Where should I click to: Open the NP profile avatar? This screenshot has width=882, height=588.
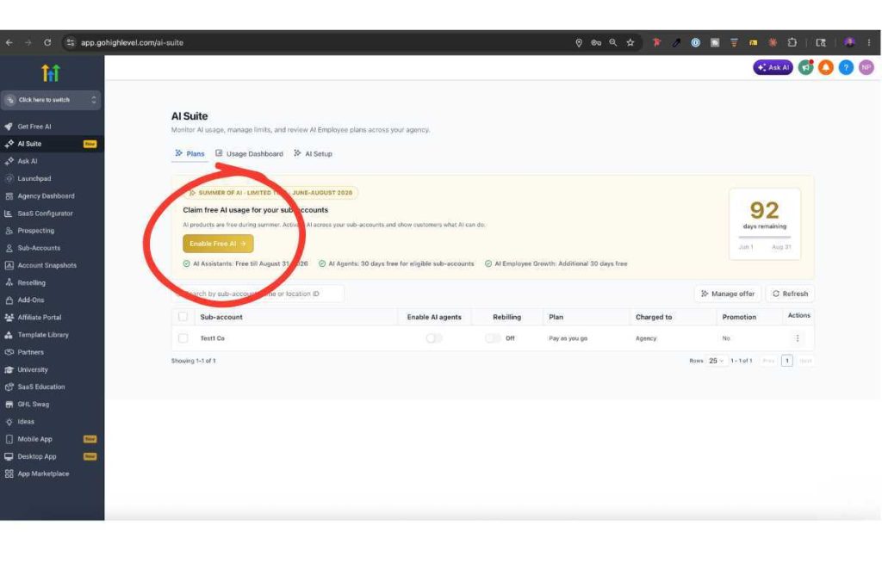[x=866, y=67]
